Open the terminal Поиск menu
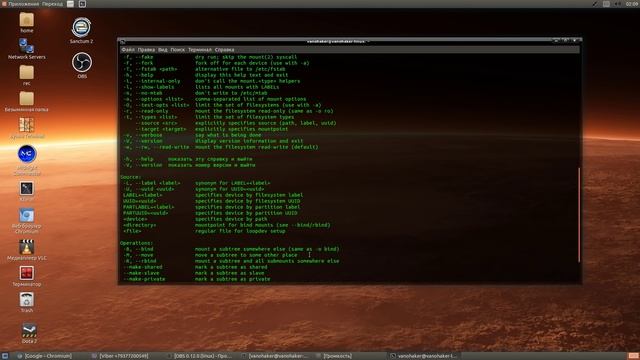The image size is (640, 360). [178, 50]
